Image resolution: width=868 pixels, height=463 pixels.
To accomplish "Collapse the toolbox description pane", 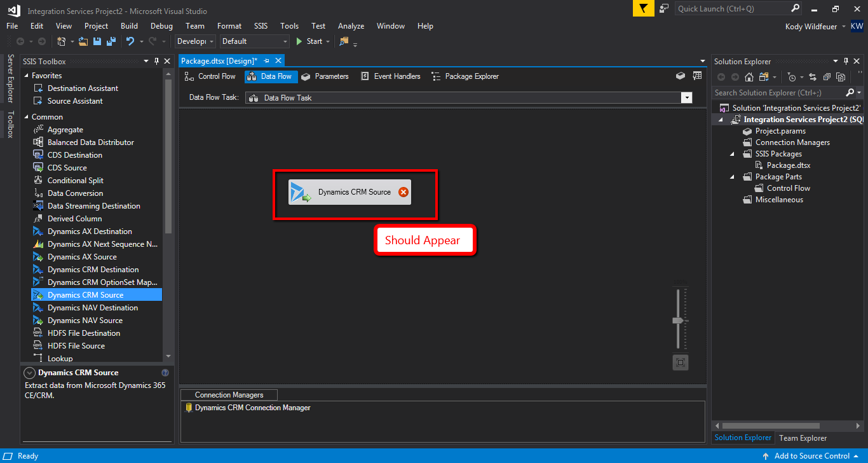I will (29, 373).
